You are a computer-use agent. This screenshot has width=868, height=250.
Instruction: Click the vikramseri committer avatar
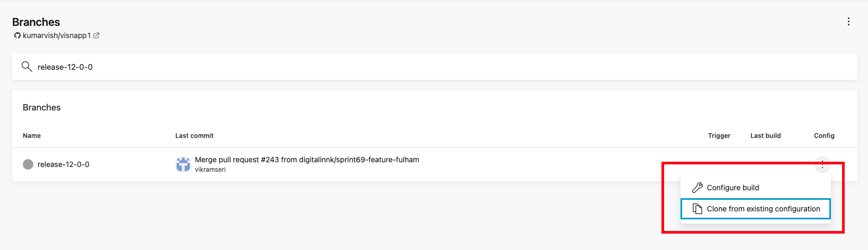[x=183, y=164]
